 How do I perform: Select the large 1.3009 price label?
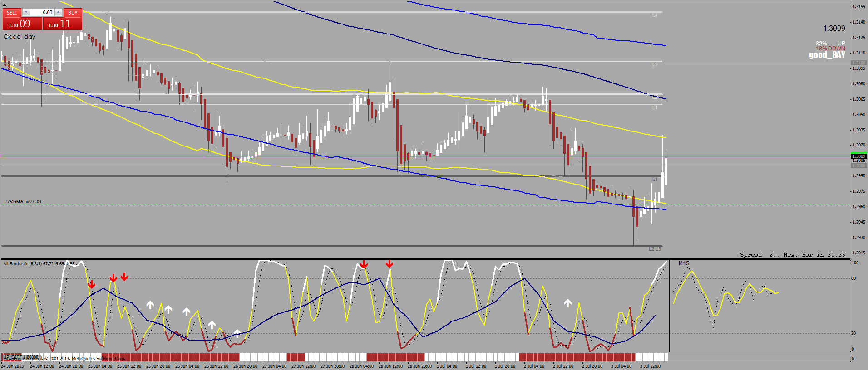[834, 28]
